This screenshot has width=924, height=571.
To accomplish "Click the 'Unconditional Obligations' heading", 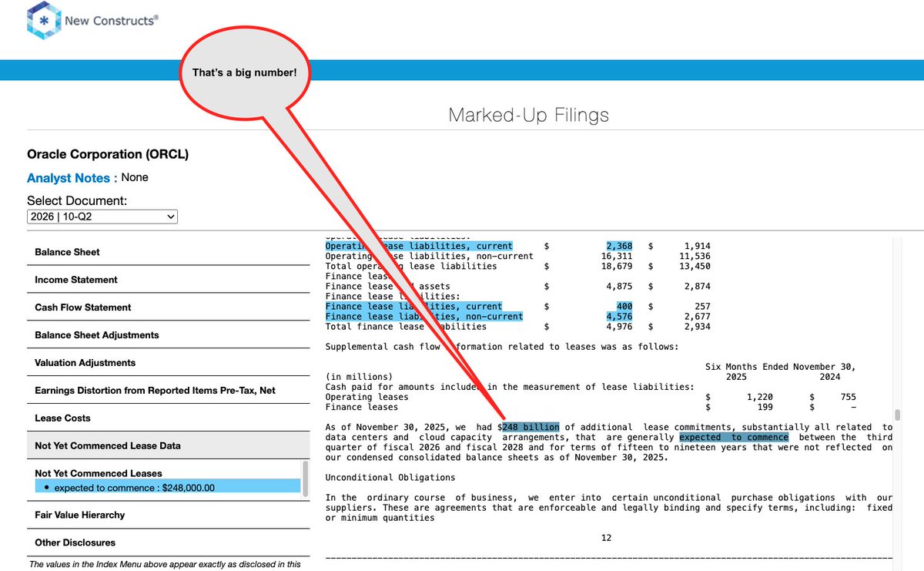I will coord(390,477).
